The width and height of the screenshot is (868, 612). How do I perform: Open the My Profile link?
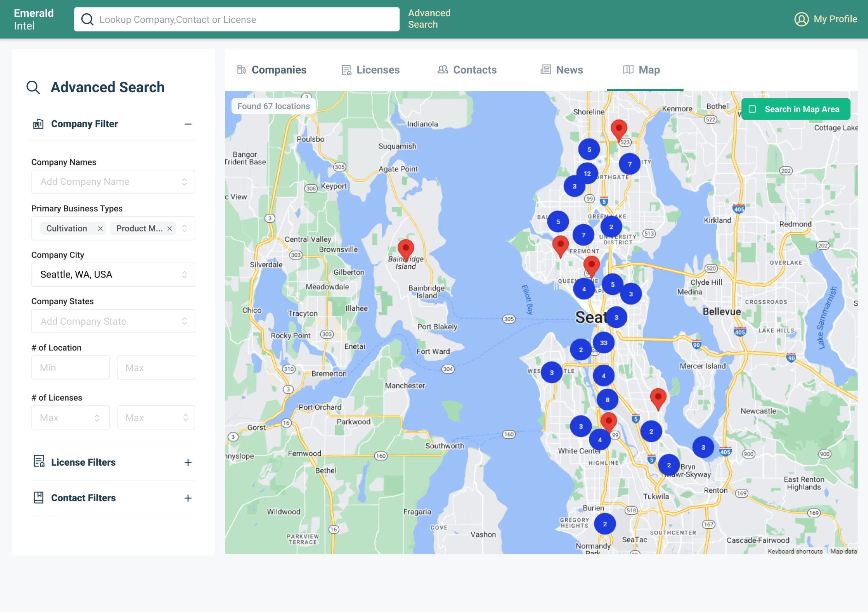(x=826, y=19)
